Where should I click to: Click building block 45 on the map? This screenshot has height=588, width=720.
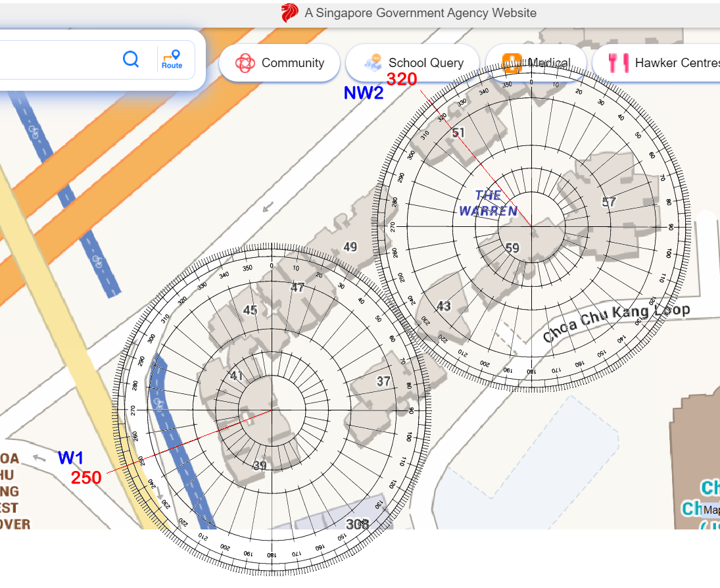coord(250,310)
